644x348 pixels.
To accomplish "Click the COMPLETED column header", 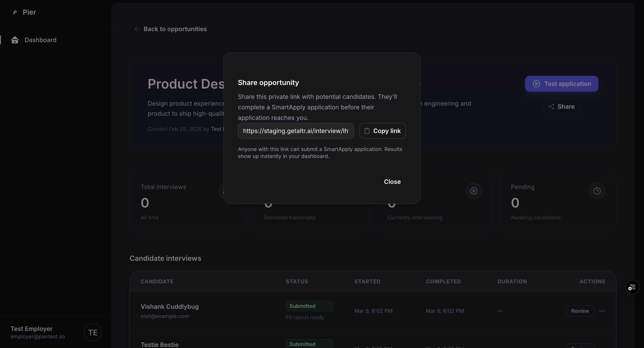I will click(443, 281).
